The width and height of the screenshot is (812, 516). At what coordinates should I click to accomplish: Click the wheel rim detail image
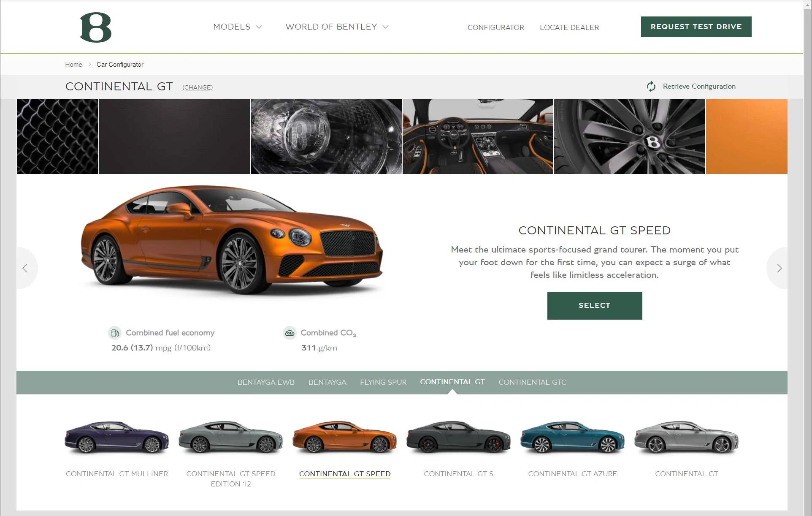click(630, 136)
